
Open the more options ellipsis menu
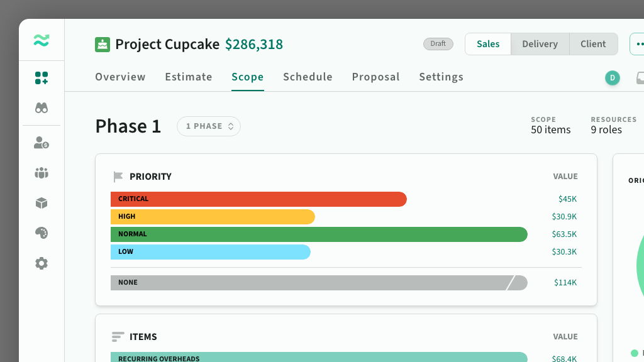638,44
